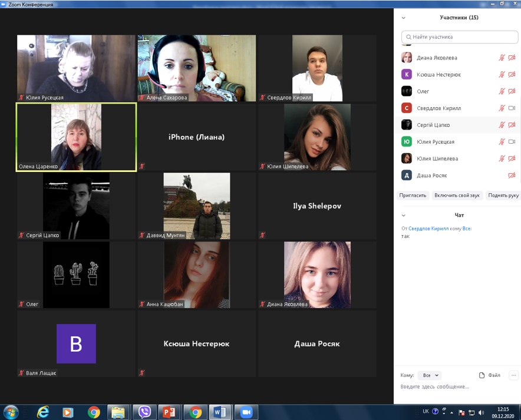Click the camera icon next to Свердлов Кирилл

coord(512,108)
